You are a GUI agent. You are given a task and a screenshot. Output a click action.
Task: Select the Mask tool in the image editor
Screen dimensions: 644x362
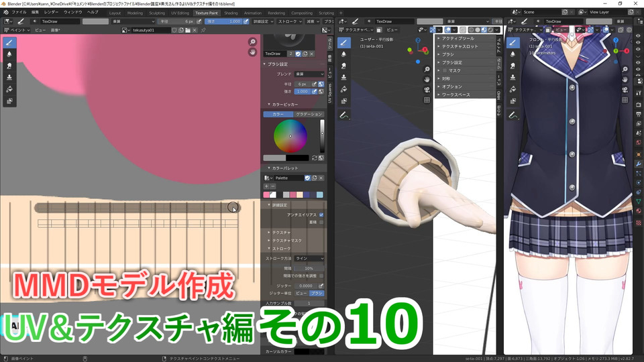(x=9, y=101)
